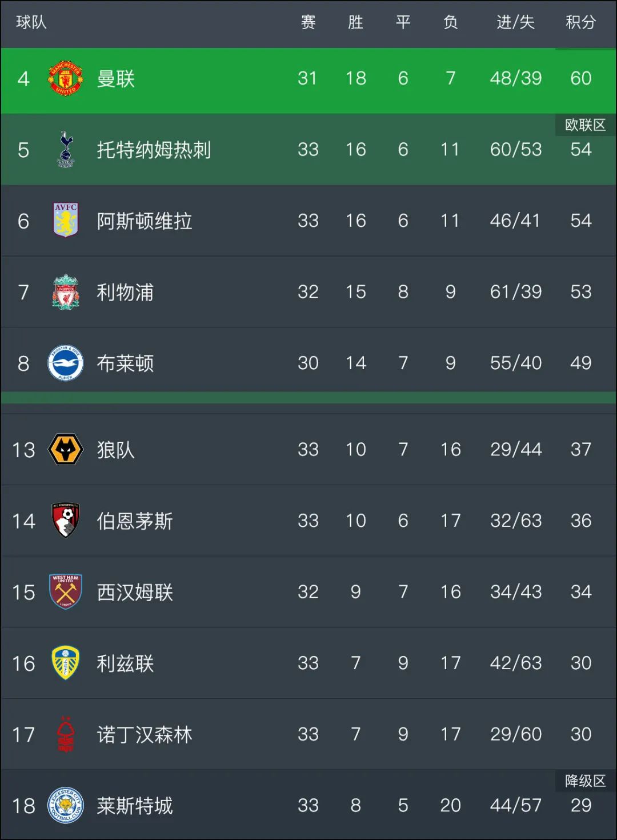Select the Liverpool club crest
617x840 pixels.
66,291
